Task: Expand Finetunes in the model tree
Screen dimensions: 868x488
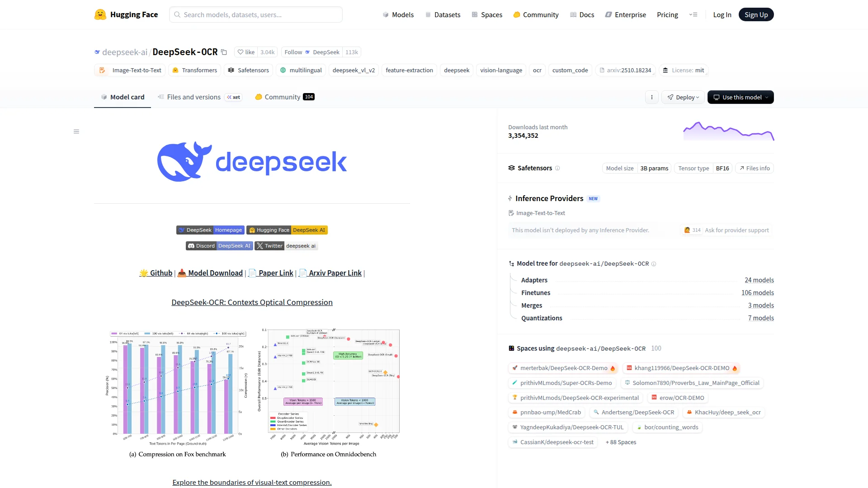Action: click(x=536, y=292)
